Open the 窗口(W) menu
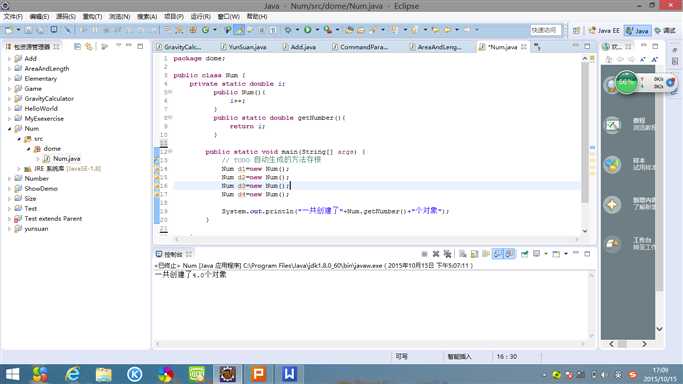The height and width of the screenshot is (384, 683). click(229, 17)
